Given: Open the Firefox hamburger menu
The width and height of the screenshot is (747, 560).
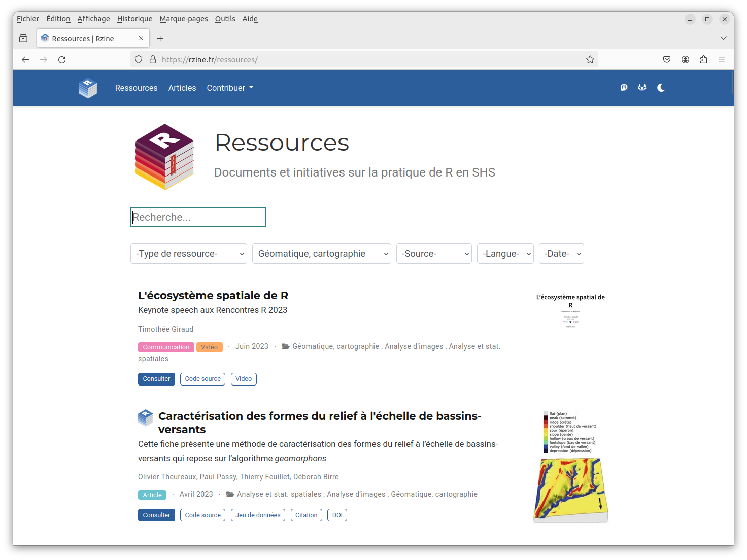Looking at the screenshot, I should [721, 60].
